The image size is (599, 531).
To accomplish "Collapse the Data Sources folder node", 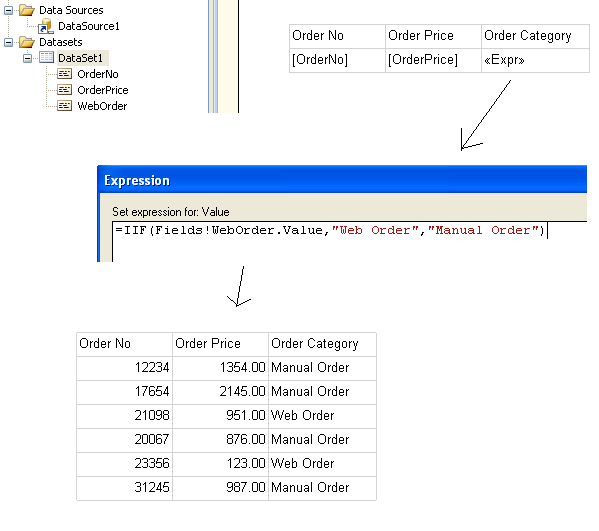I will pyautogui.click(x=8, y=10).
